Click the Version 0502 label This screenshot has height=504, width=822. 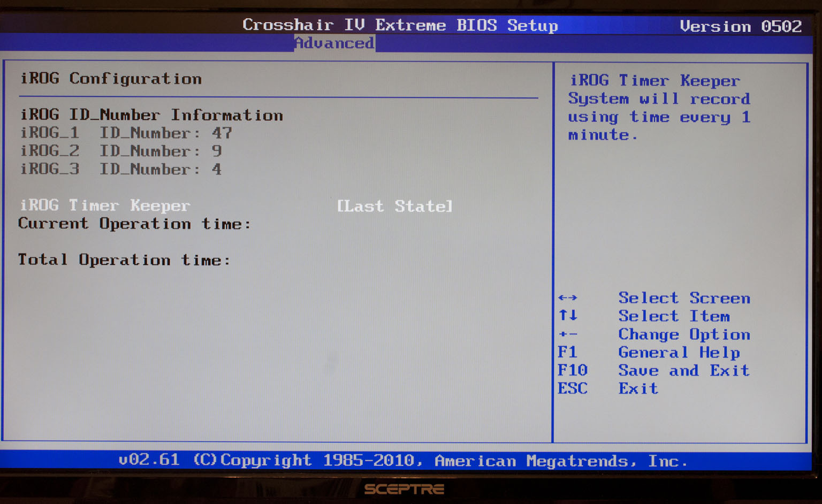pos(741,26)
